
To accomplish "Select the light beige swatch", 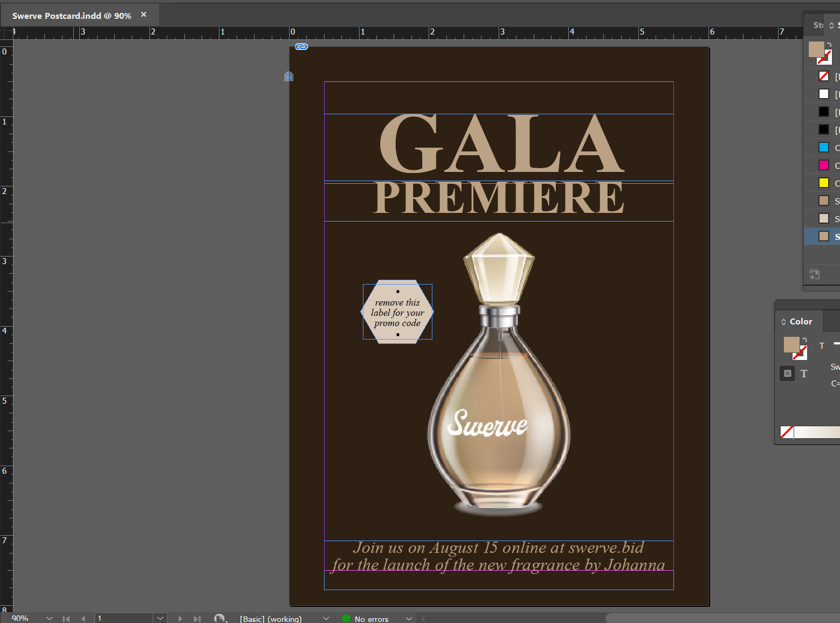I will pos(823,218).
